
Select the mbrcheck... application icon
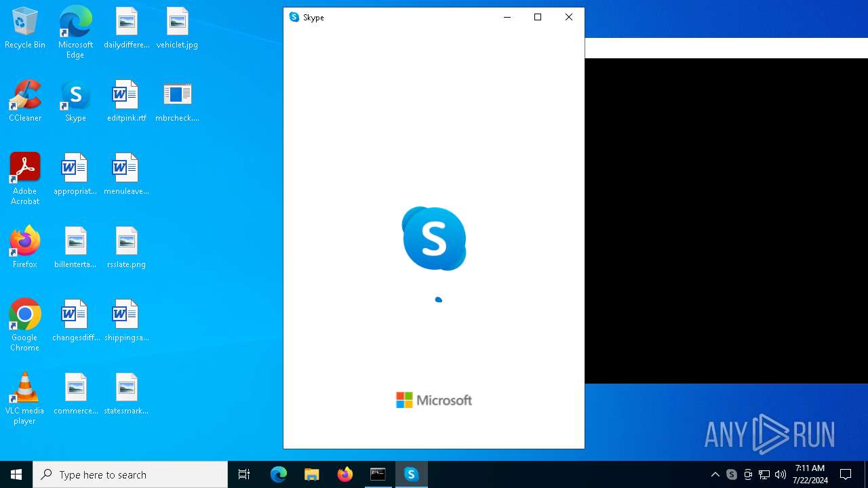pos(177,102)
